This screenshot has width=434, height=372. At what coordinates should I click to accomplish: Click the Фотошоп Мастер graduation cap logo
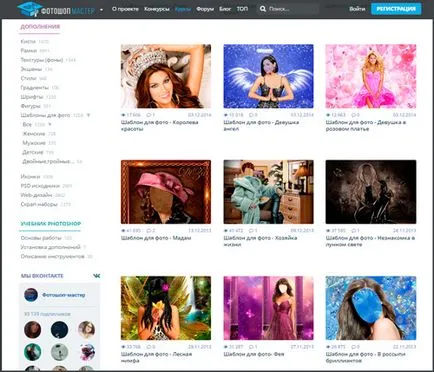[x=29, y=9]
